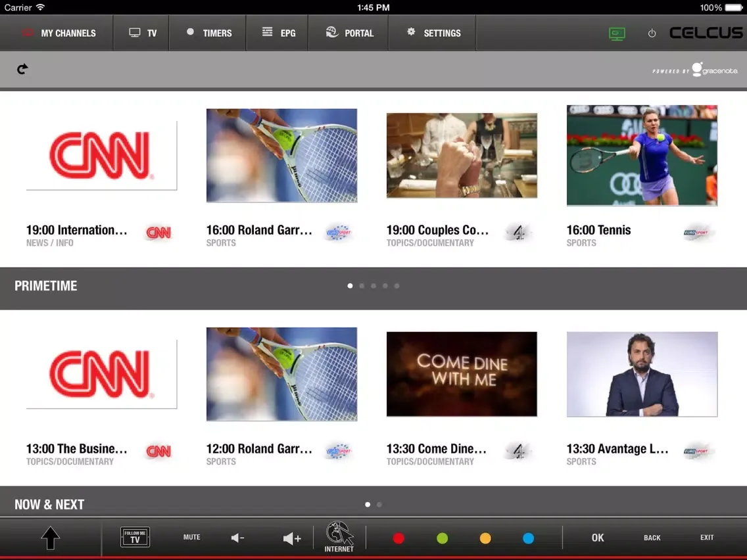The width and height of the screenshot is (747, 560).
Task: Toggle the Mute button
Action: [192, 537]
